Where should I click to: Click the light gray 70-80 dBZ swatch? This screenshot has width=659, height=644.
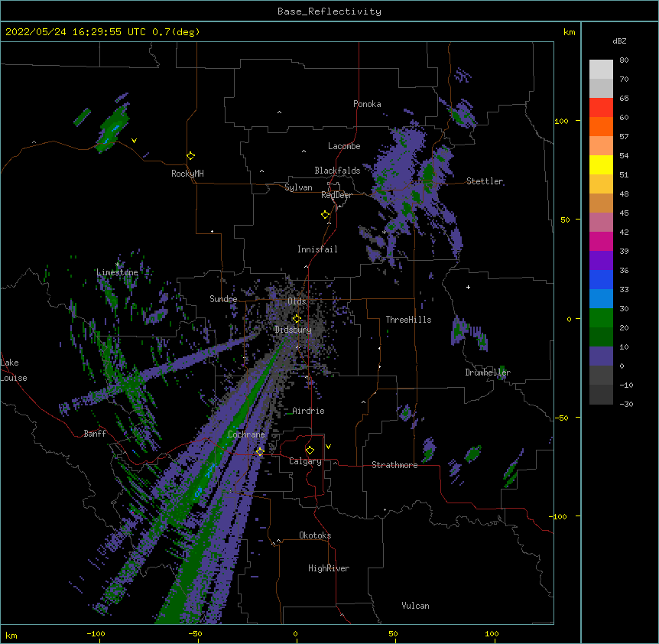(x=601, y=70)
